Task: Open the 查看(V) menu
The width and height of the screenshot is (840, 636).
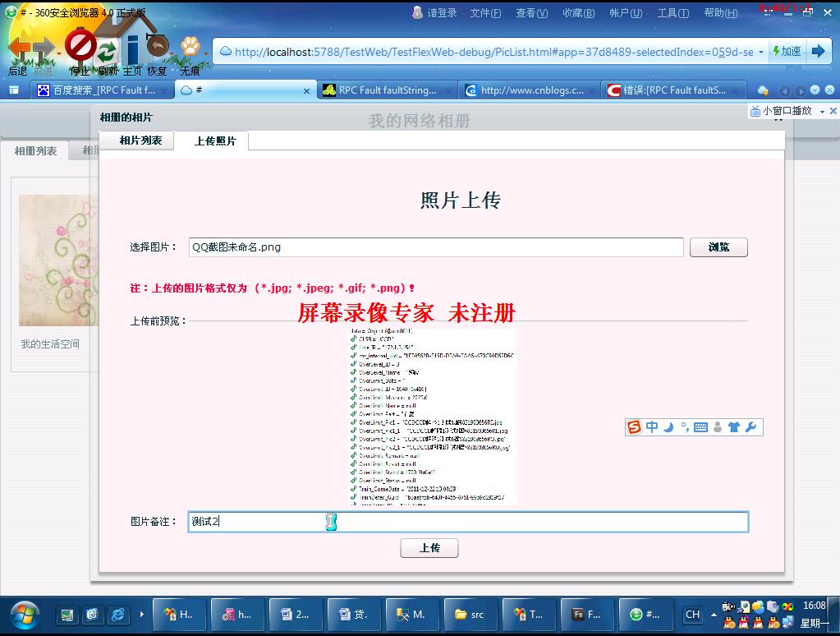Action: 531,13
